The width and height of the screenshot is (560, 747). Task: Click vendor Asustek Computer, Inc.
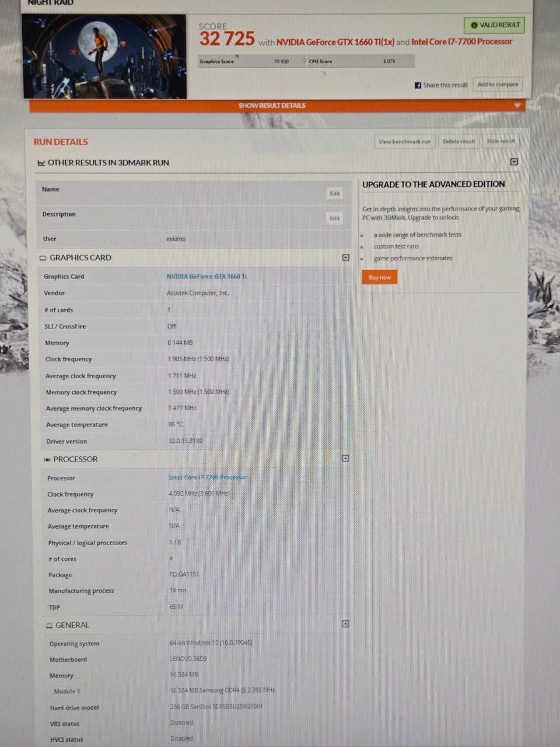(x=198, y=293)
